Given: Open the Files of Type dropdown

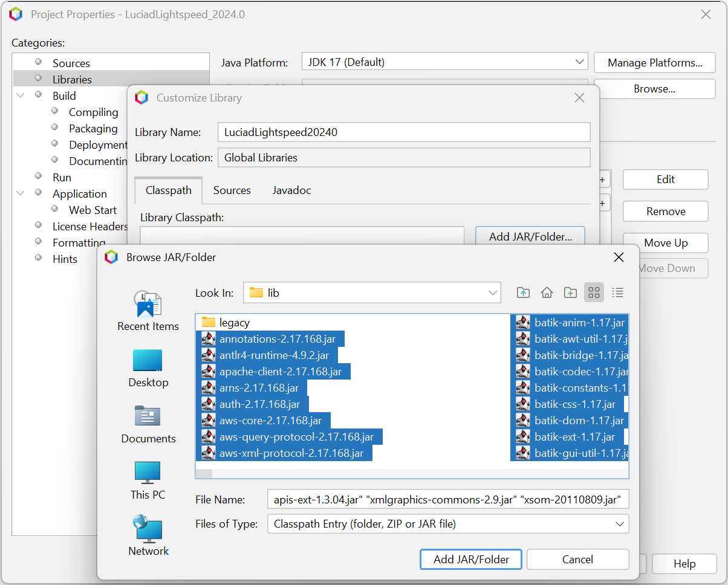Looking at the screenshot, I should (448, 524).
